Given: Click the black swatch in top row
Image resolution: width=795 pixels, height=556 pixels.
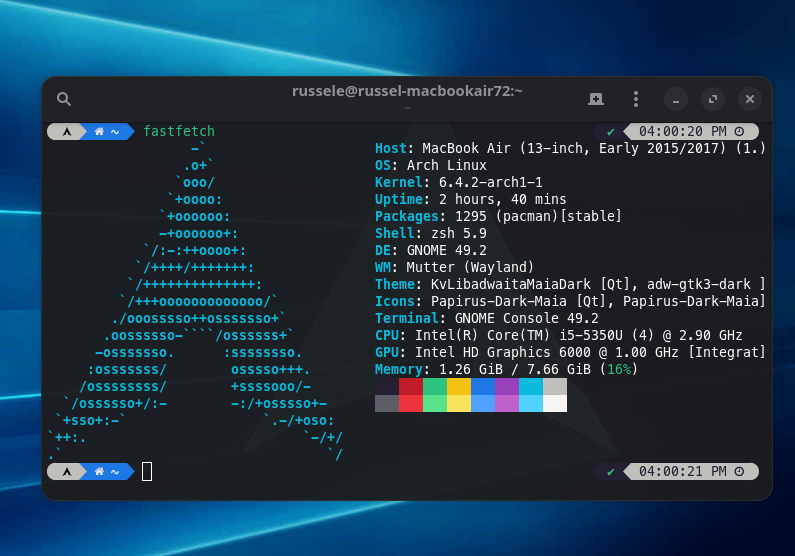Looking at the screenshot, I should pyautogui.click(x=387, y=387).
